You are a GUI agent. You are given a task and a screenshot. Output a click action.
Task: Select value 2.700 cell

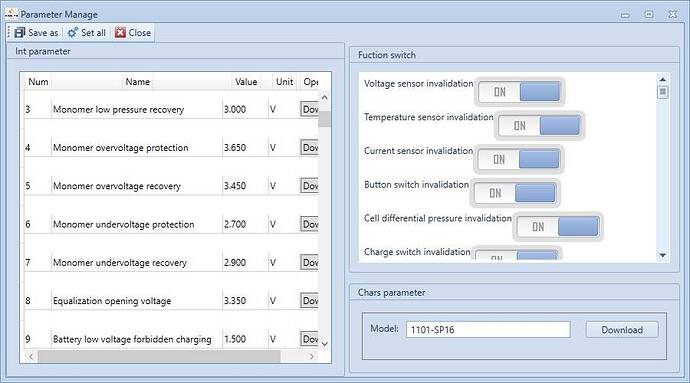(x=235, y=224)
